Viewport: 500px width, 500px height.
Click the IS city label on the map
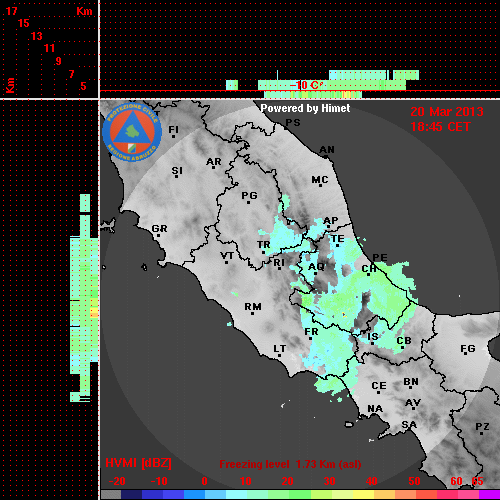373,337
